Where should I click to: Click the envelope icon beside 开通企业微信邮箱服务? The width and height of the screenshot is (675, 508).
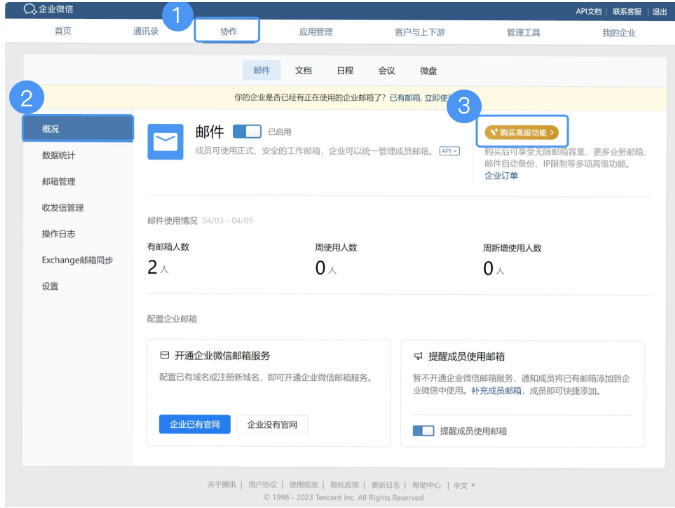coord(164,355)
